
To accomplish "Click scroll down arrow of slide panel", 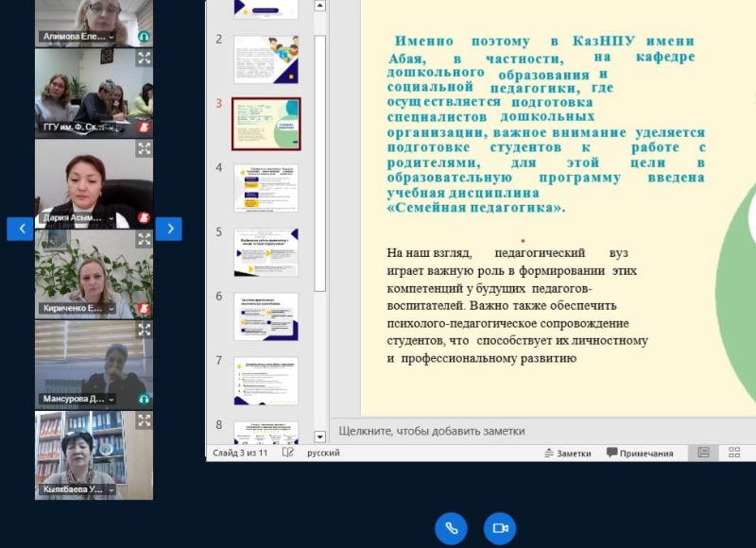I will (x=319, y=437).
